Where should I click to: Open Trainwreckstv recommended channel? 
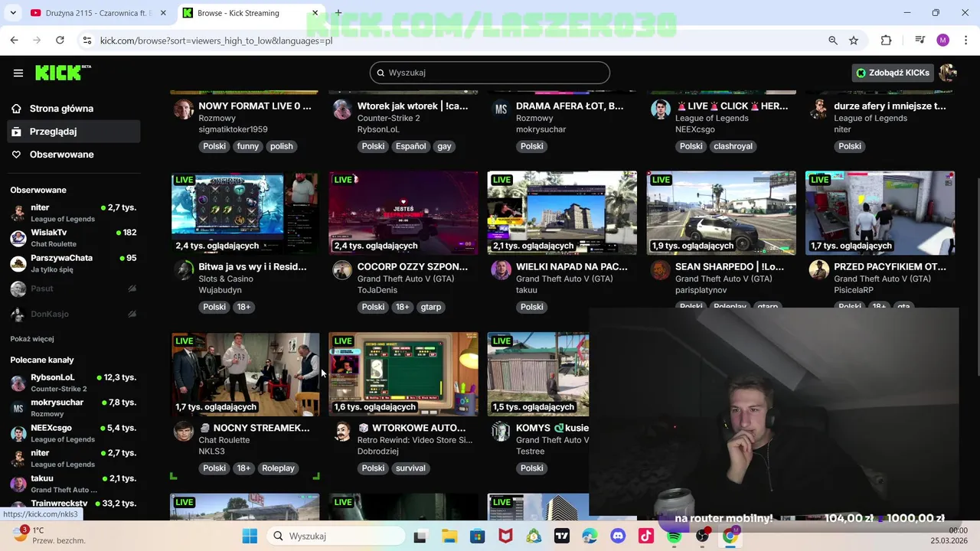point(73,504)
